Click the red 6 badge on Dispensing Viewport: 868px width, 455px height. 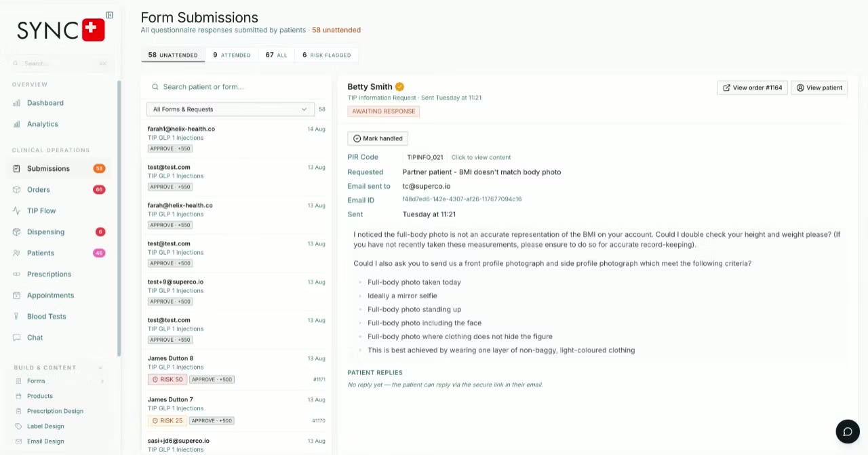pos(100,232)
